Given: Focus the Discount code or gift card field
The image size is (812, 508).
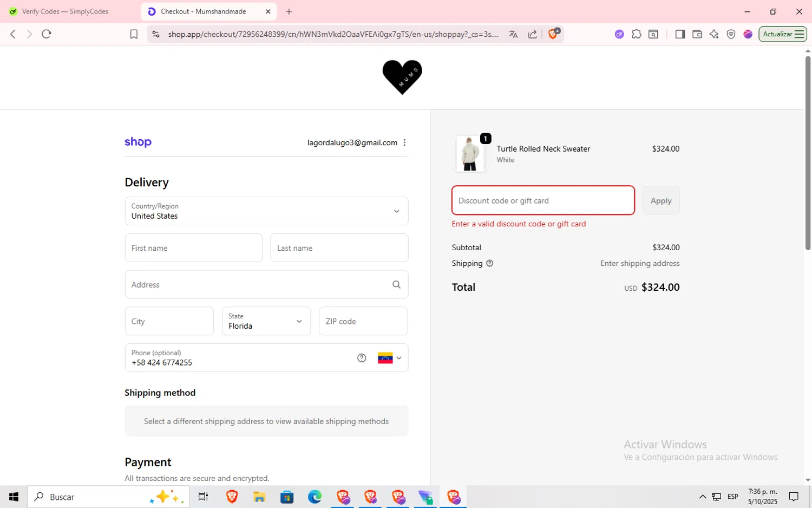Looking at the screenshot, I should (x=543, y=200).
